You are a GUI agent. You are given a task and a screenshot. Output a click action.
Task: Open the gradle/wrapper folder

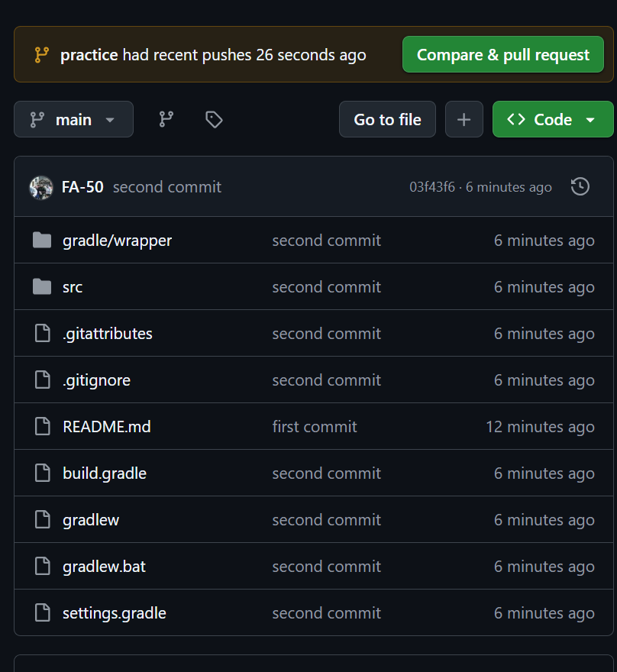117,241
